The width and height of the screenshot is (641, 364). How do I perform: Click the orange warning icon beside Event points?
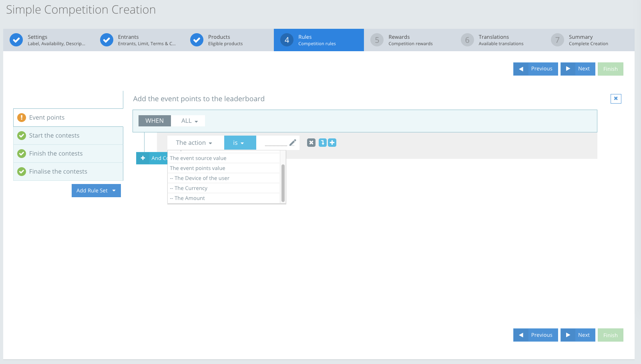tap(21, 117)
